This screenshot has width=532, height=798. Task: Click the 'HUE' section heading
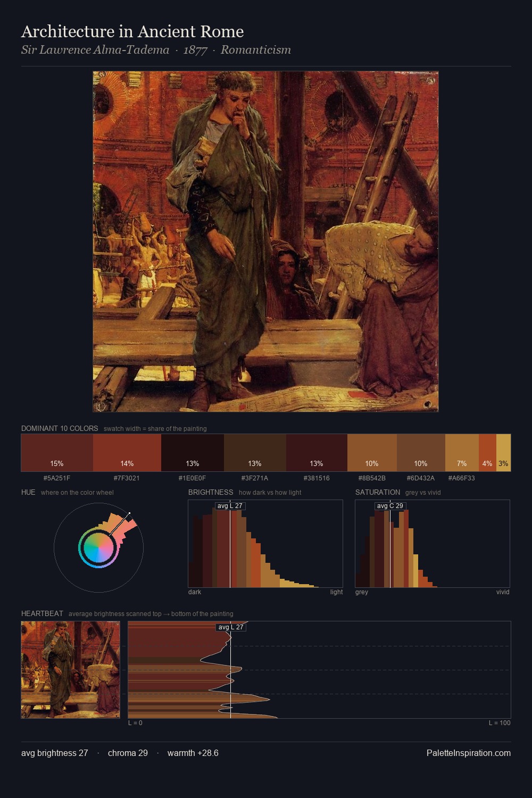click(28, 492)
